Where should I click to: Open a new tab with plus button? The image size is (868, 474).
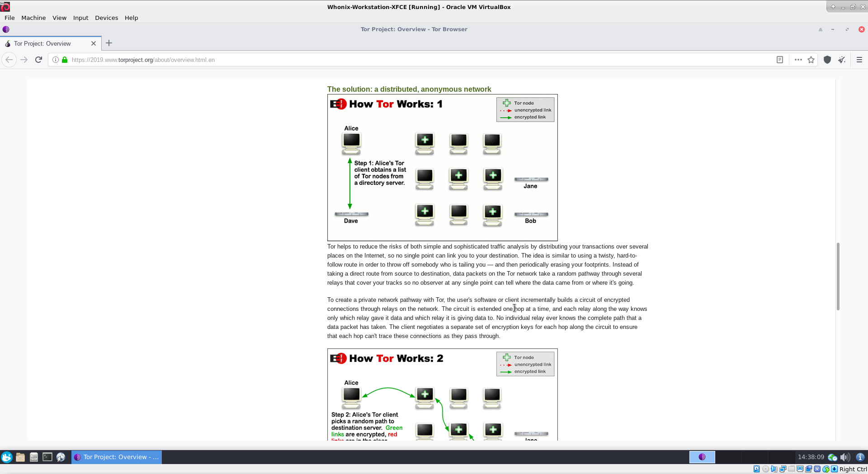109,43
